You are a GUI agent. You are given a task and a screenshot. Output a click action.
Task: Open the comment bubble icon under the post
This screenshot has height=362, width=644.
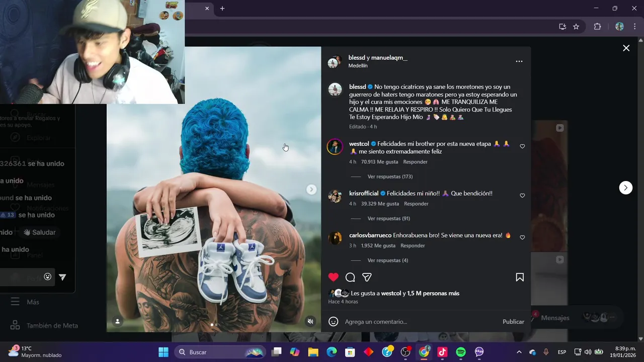pos(350,277)
